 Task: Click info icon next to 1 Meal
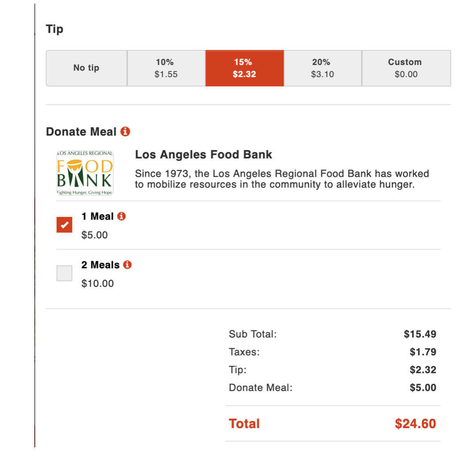point(121,217)
